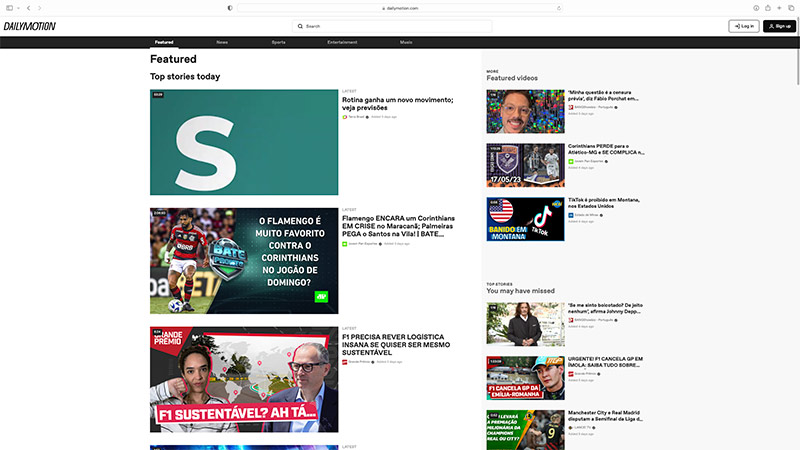Open 'Manchester City e Real Madrid' link
Viewport: 800px width, 450px height.
(x=605, y=416)
